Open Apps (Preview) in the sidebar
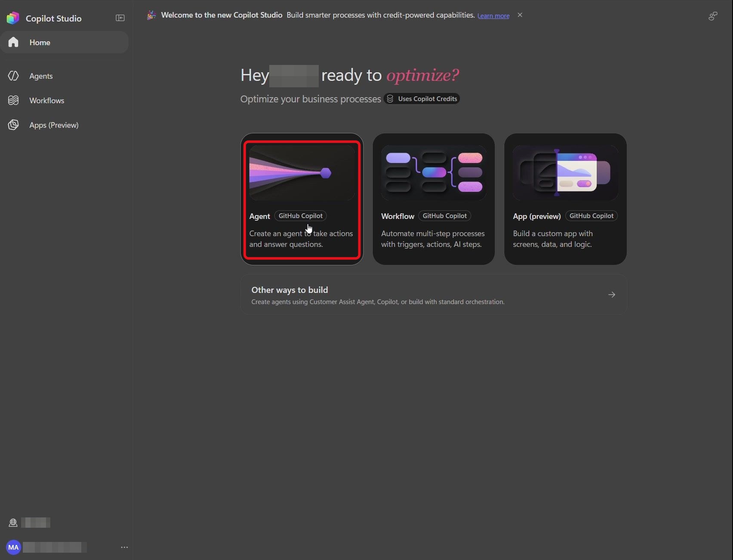This screenshot has width=733, height=560. [x=54, y=125]
